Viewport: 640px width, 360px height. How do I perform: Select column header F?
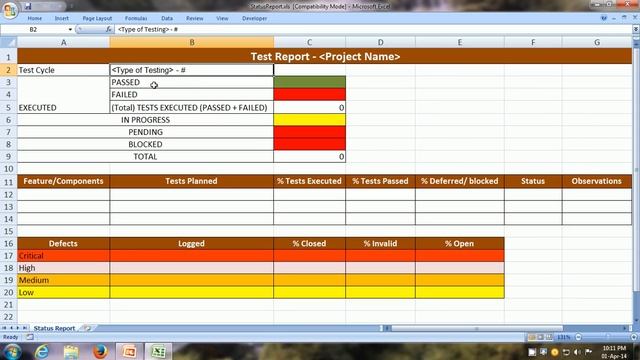533,42
